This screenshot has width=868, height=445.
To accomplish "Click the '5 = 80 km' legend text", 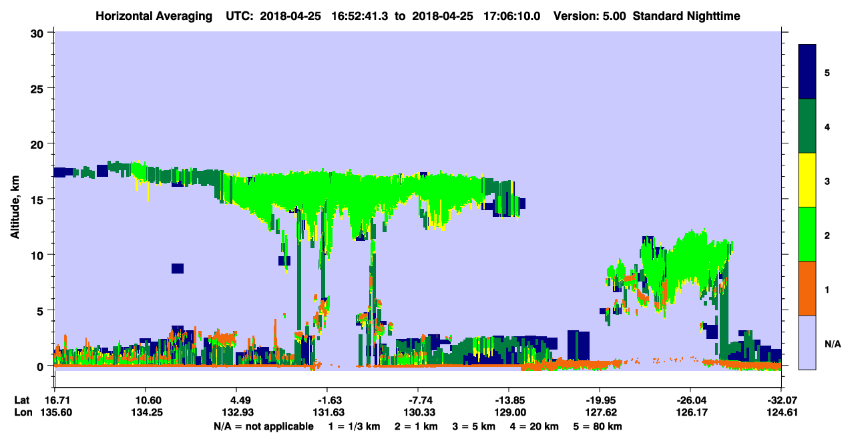I will 597,426.
